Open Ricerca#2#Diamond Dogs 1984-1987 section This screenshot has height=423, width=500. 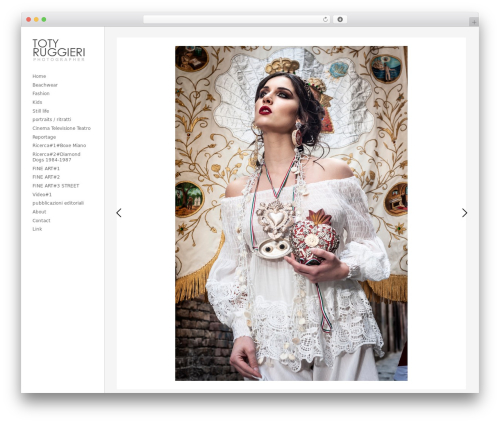pos(56,157)
